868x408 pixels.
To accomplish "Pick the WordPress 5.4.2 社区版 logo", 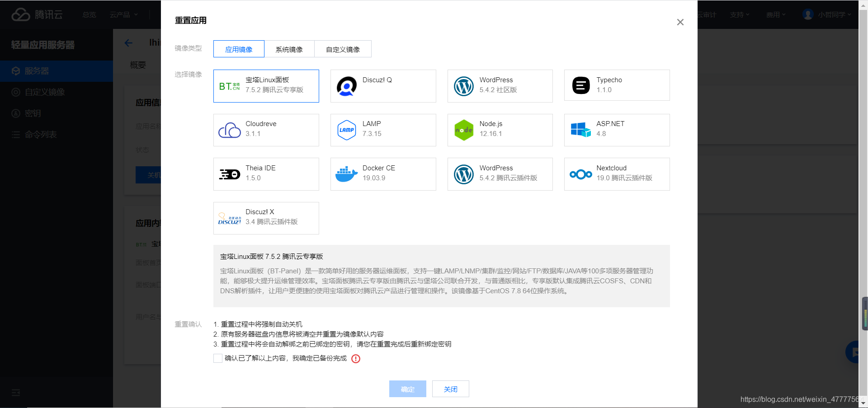I will (464, 86).
